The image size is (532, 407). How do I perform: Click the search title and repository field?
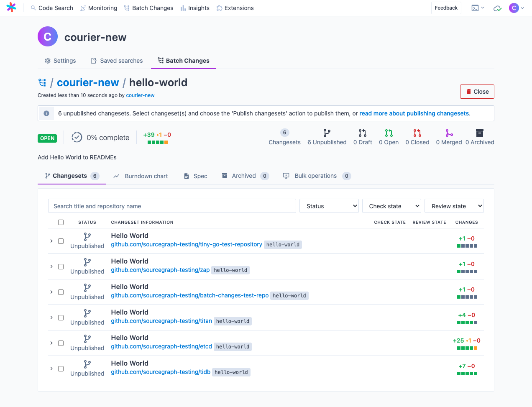(171, 205)
